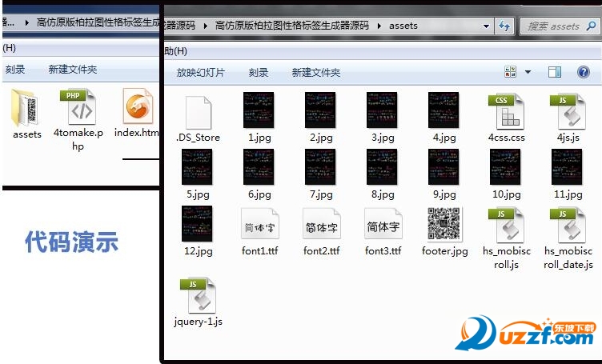Expand the breadcrumb arrow before assets
The width and height of the screenshot is (602, 364).
tap(379, 26)
